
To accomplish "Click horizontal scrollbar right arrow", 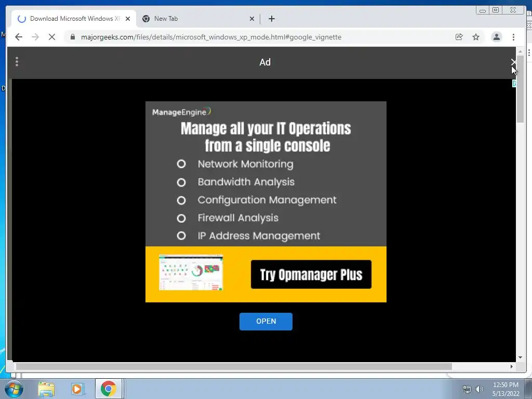I will (x=512, y=366).
